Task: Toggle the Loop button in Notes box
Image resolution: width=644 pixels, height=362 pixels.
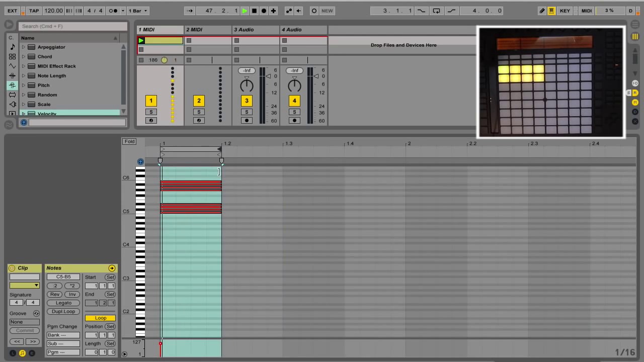Action: (x=100, y=318)
